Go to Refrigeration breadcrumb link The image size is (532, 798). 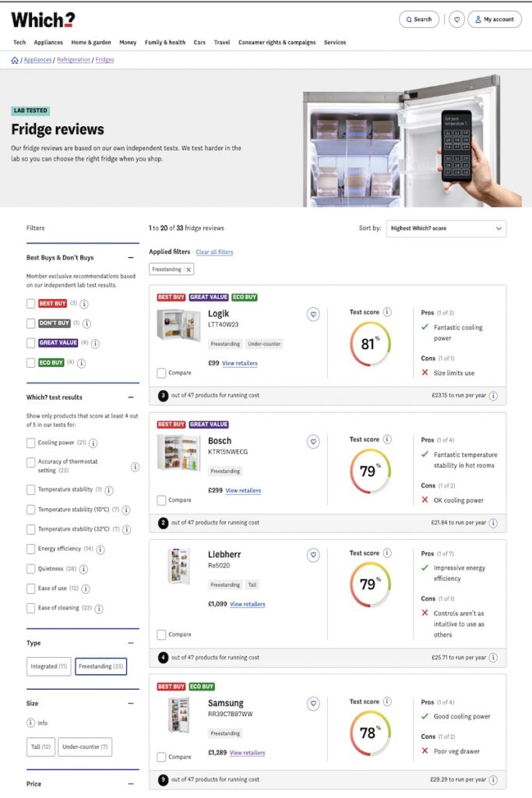tap(73, 60)
